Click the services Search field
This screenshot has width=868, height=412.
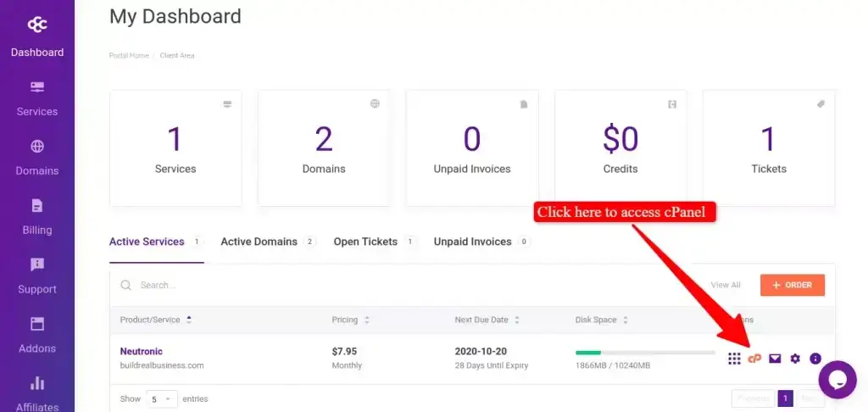click(x=409, y=285)
